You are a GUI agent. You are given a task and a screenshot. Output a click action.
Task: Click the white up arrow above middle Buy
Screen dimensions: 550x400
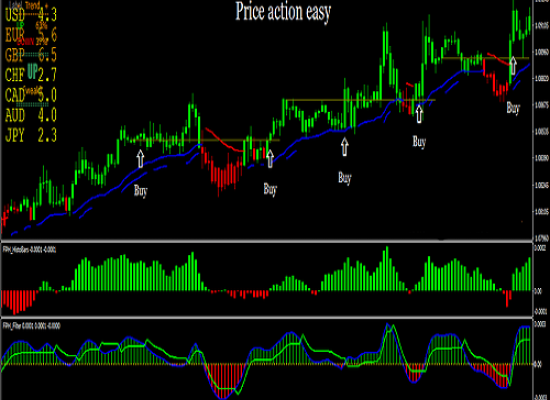(345, 147)
